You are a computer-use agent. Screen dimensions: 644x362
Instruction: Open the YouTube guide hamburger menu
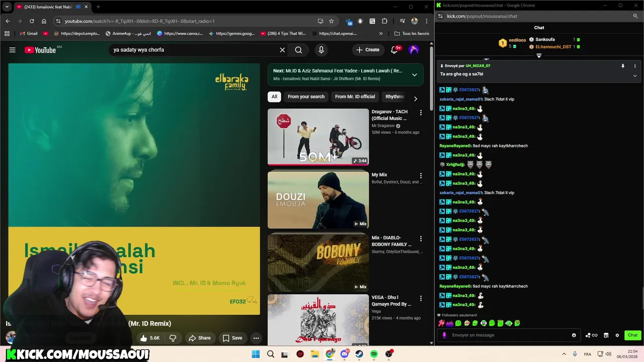point(12,50)
